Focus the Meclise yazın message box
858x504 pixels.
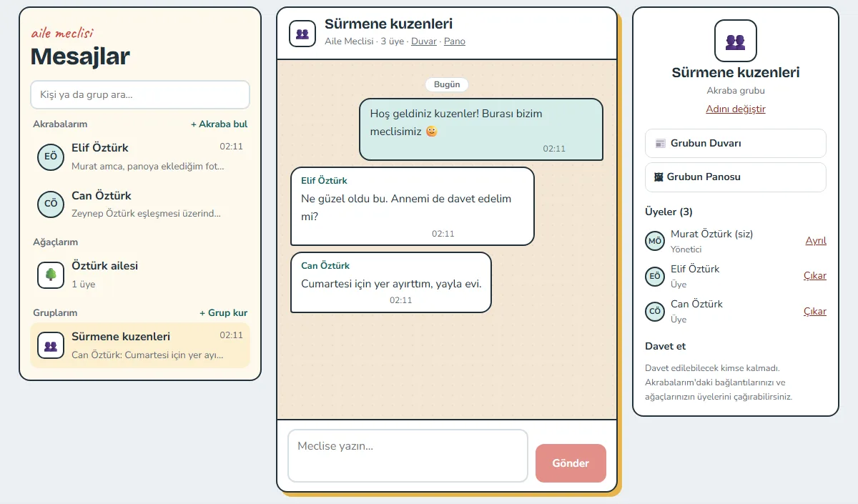[408, 456]
